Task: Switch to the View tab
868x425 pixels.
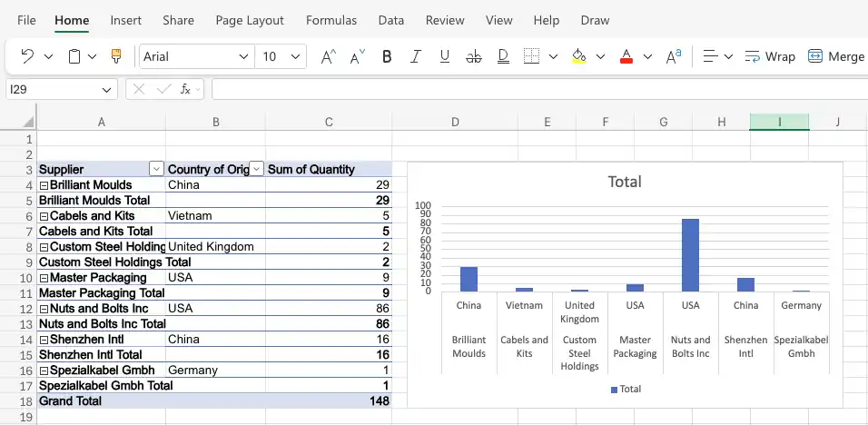Action: [498, 21]
